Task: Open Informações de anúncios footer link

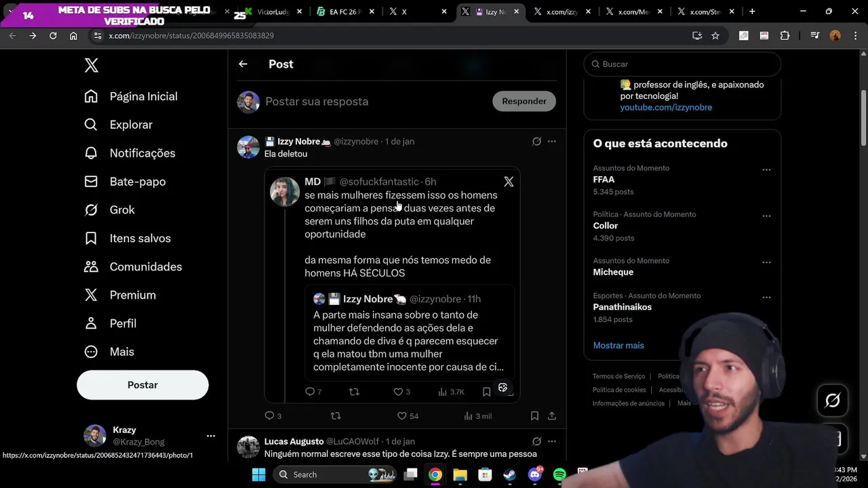Action: (x=629, y=403)
